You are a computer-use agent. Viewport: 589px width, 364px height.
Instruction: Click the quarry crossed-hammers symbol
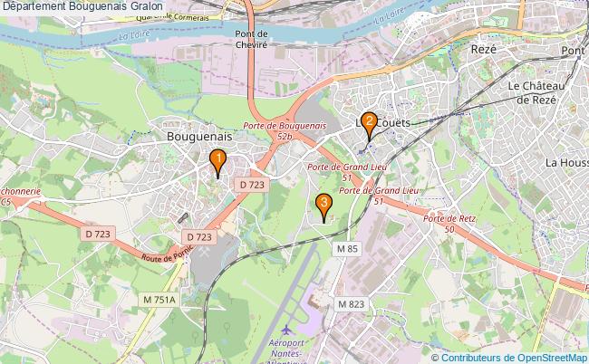point(205,252)
